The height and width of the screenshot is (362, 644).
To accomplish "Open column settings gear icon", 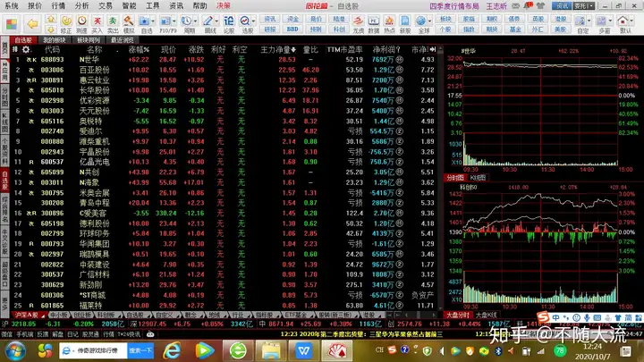I will (x=26, y=50).
